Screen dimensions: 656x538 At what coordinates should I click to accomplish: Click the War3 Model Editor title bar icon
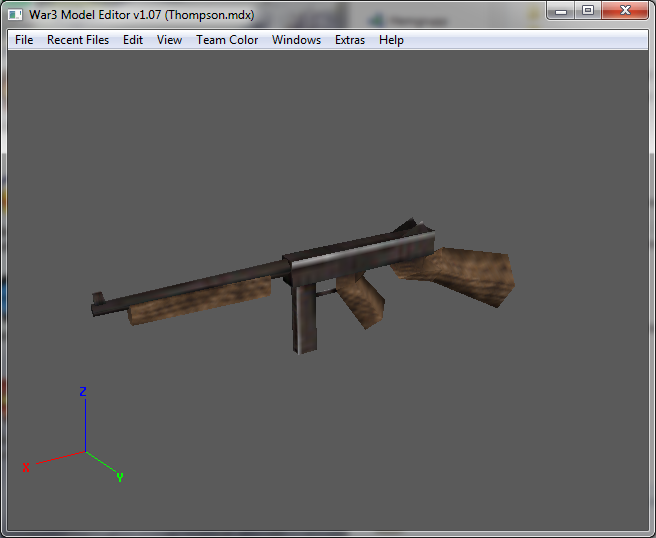click(15, 15)
